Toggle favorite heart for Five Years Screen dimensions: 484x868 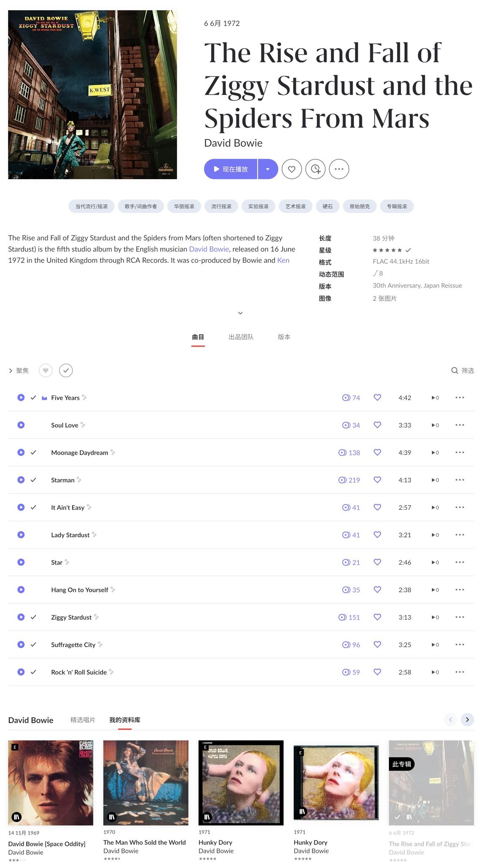[x=378, y=397]
